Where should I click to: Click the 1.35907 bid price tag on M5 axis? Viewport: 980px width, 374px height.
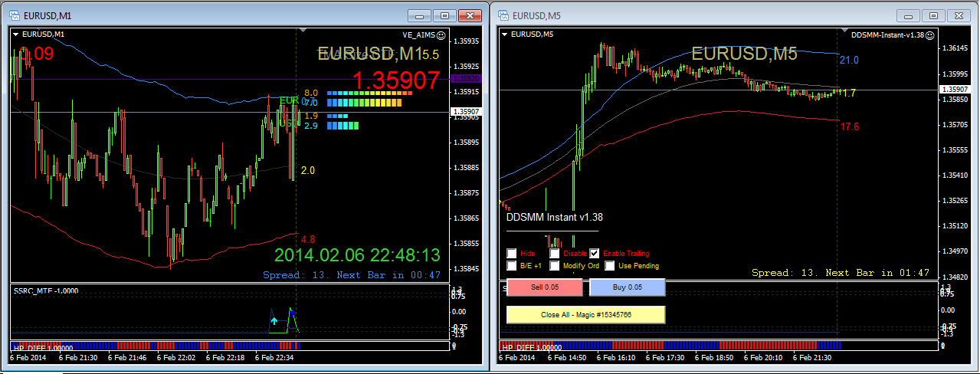[x=955, y=89]
